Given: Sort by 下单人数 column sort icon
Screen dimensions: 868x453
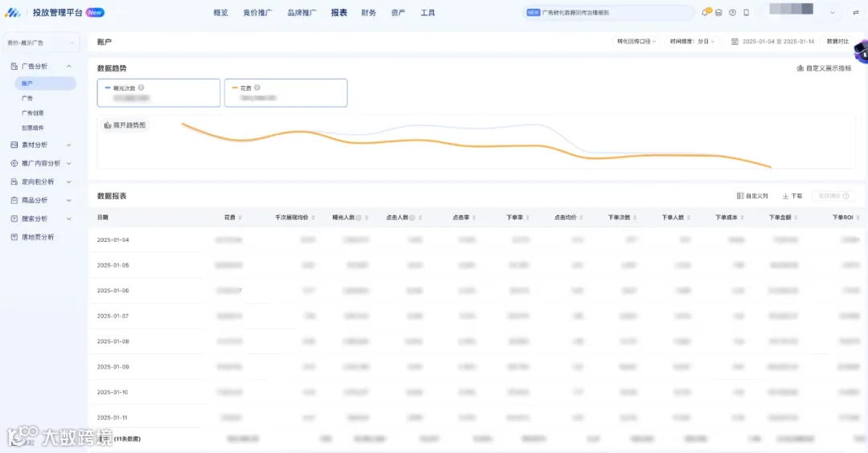Looking at the screenshot, I should tap(689, 218).
